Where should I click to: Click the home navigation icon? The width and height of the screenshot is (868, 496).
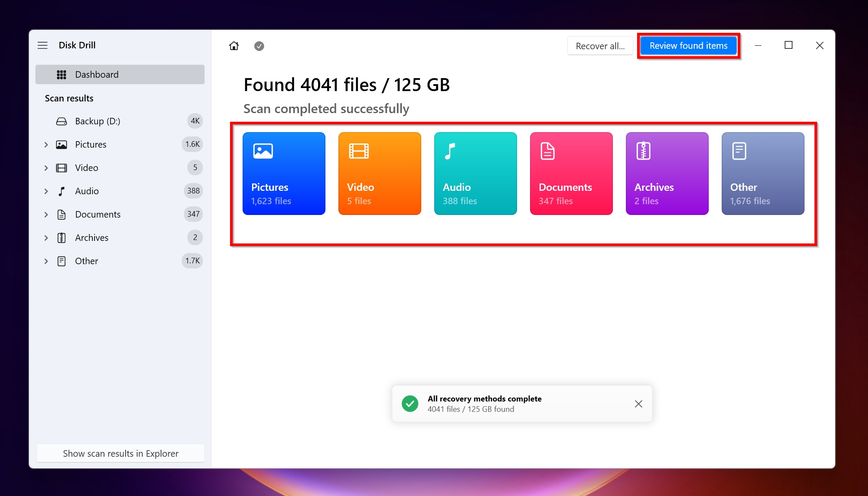(234, 45)
